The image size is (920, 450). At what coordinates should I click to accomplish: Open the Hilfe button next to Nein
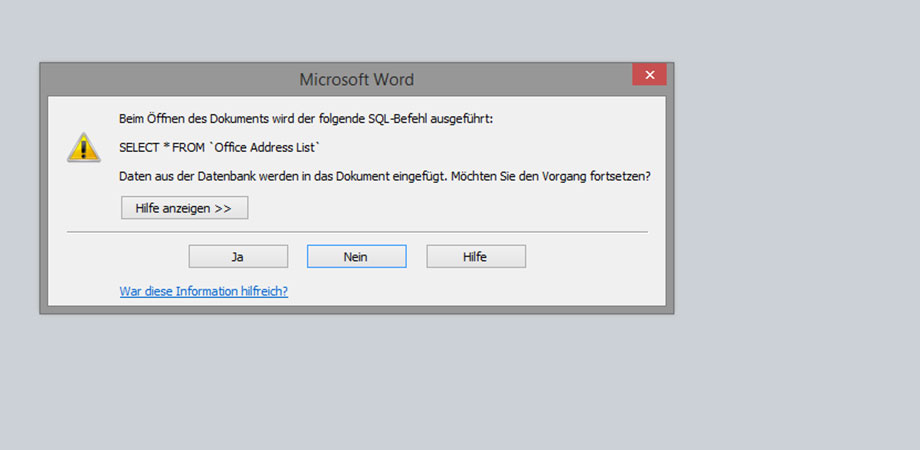pos(475,257)
